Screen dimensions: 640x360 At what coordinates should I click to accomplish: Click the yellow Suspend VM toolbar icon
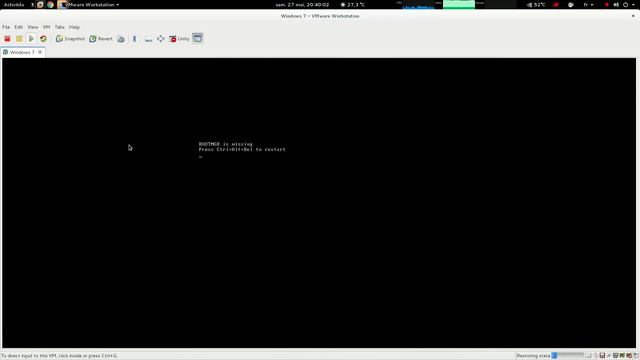(x=19, y=39)
